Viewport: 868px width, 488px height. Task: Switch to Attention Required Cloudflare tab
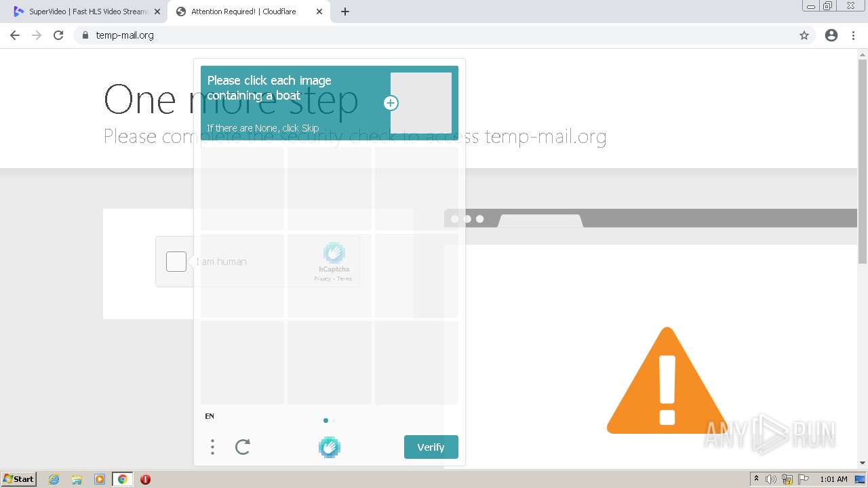coord(248,12)
